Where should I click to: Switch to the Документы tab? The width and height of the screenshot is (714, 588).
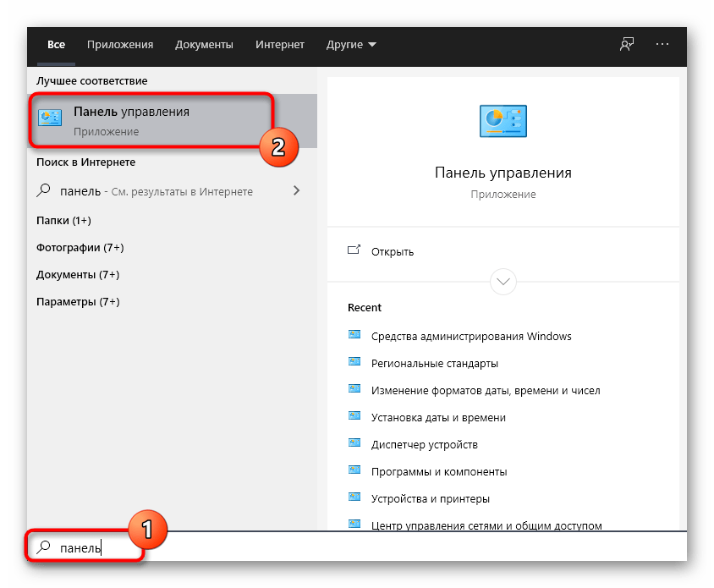204,45
